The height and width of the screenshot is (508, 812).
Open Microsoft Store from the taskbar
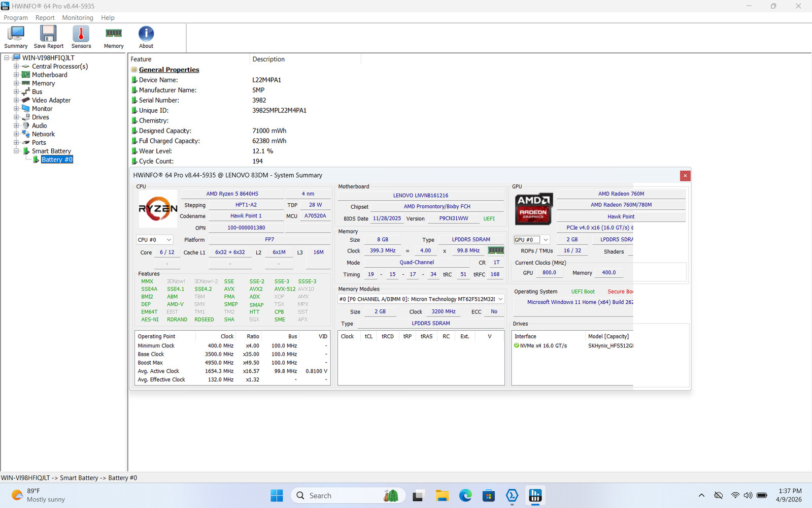click(489, 495)
